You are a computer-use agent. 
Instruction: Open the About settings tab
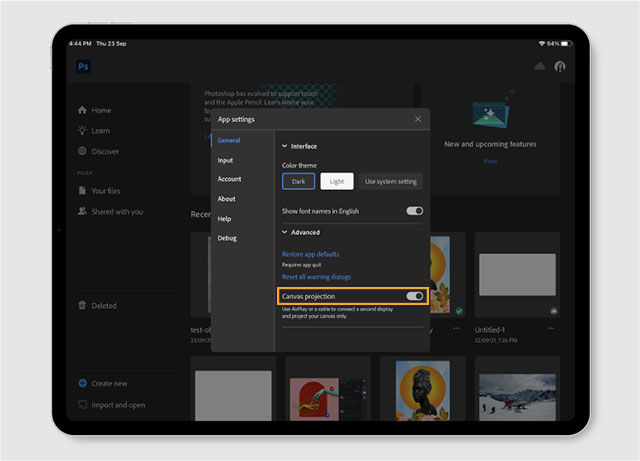coord(227,199)
